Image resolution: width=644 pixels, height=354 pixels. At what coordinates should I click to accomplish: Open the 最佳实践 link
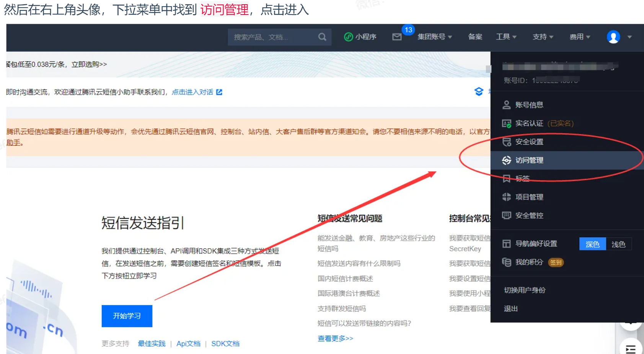tap(152, 344)
